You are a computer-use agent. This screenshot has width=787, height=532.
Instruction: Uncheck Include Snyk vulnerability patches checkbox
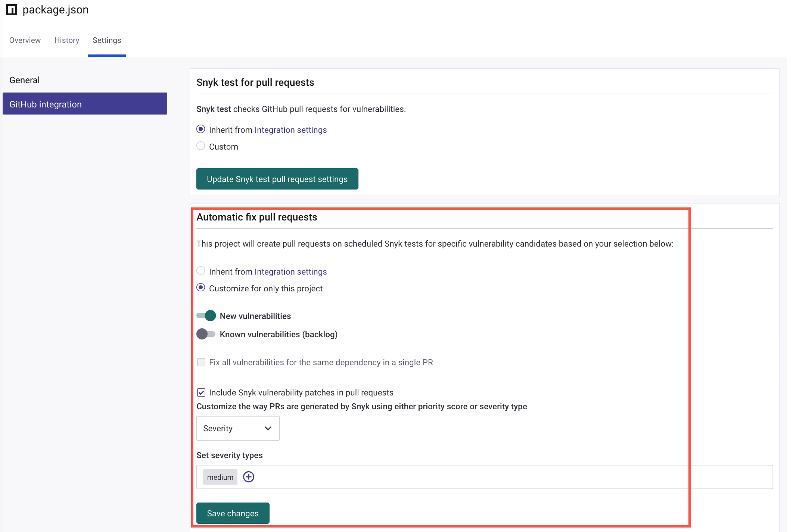[201, 392]
